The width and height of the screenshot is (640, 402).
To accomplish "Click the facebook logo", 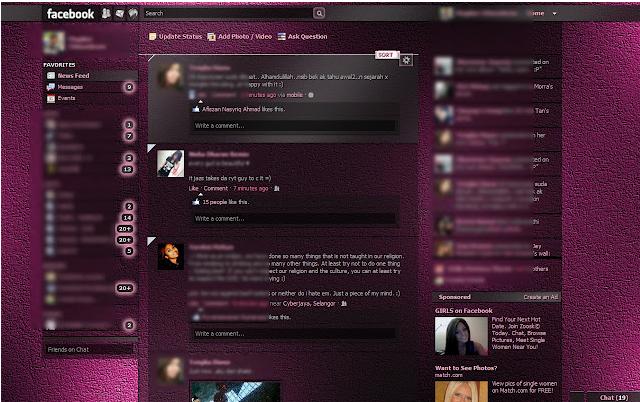I will coord(70,14).
